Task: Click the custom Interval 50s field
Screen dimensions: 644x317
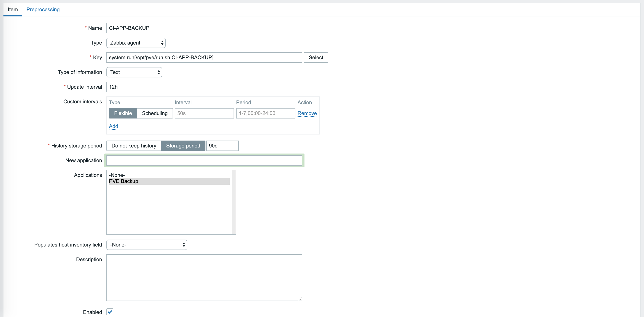Action: coord(204,113)
